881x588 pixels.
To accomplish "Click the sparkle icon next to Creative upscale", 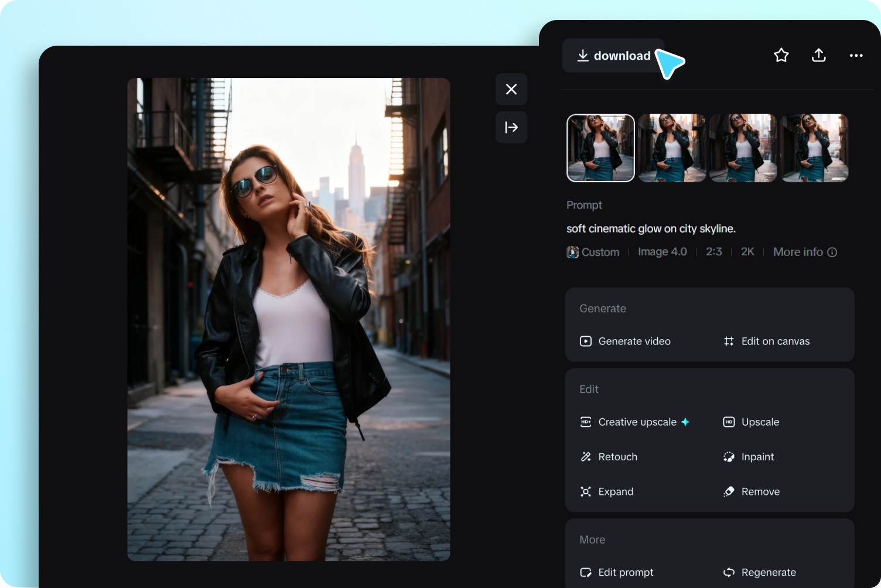I will click(685, 422).
